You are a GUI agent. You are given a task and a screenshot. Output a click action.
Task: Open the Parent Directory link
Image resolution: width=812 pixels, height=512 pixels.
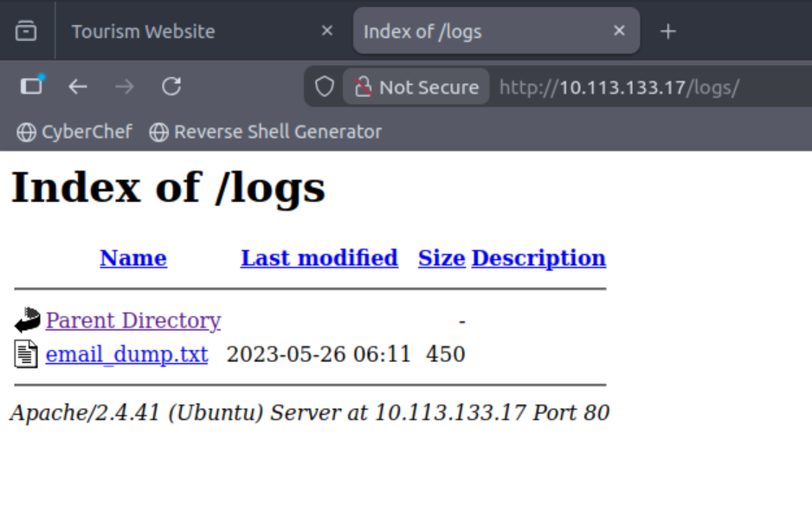click(x=133, y=321)
